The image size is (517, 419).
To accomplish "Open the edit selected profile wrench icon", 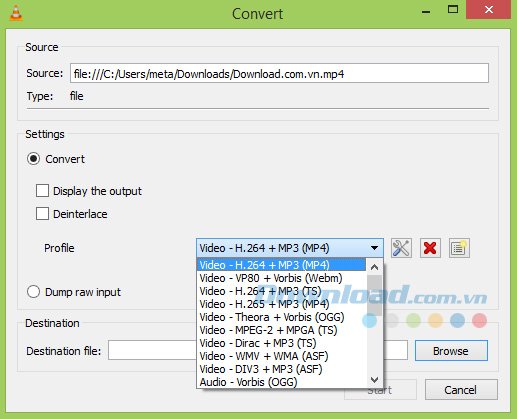I will (401, 248).
